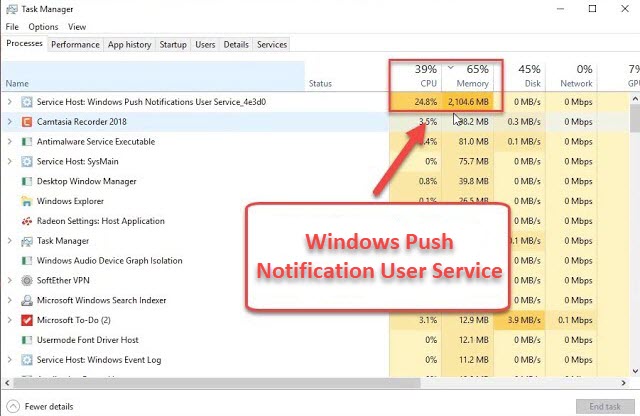This screenshot has width=640, height=416.
Task: Switch to the Services tab
Action: pyautogui.click(x=272, y=44)
